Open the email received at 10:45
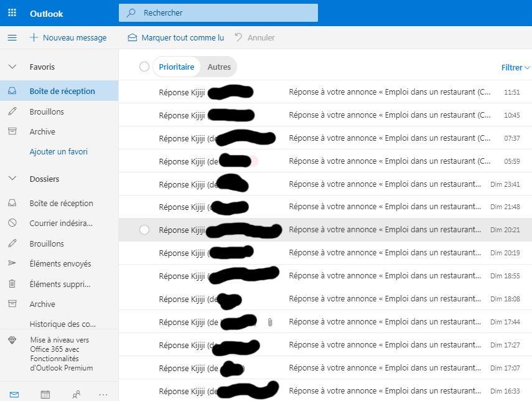532x401 pixels. (325, 115)
